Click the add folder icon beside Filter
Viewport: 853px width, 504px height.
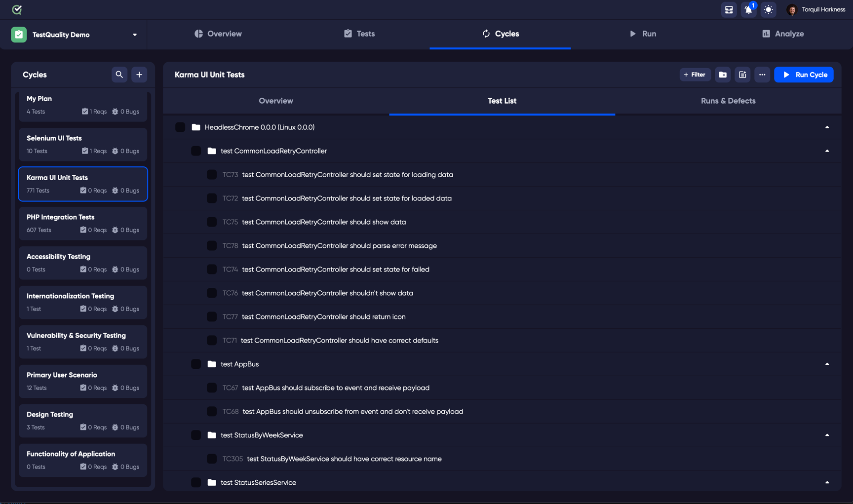pyautogui.click(x=723, y=75)
